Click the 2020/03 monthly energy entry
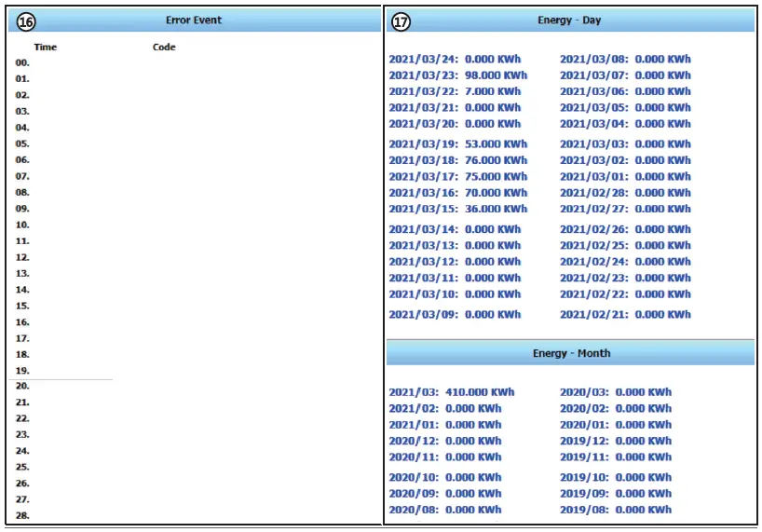This screenshot has height=532, width=762. click(x=616, y=392)
